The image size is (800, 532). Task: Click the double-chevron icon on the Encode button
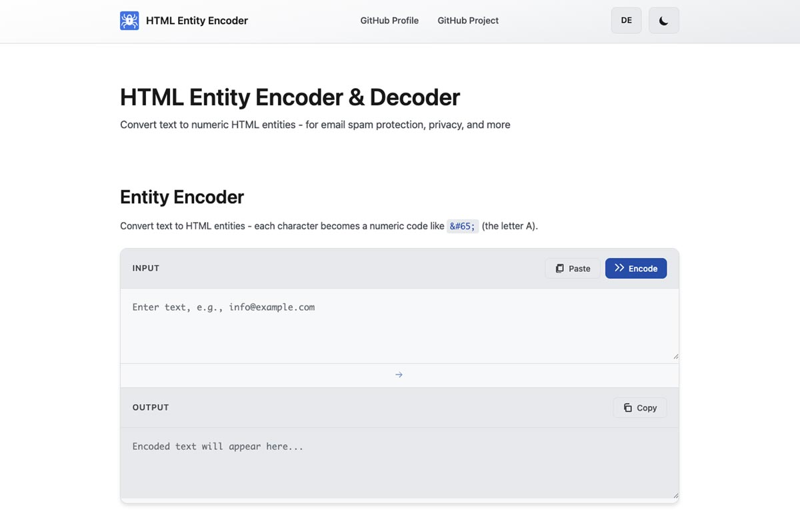tap(618, 268)
